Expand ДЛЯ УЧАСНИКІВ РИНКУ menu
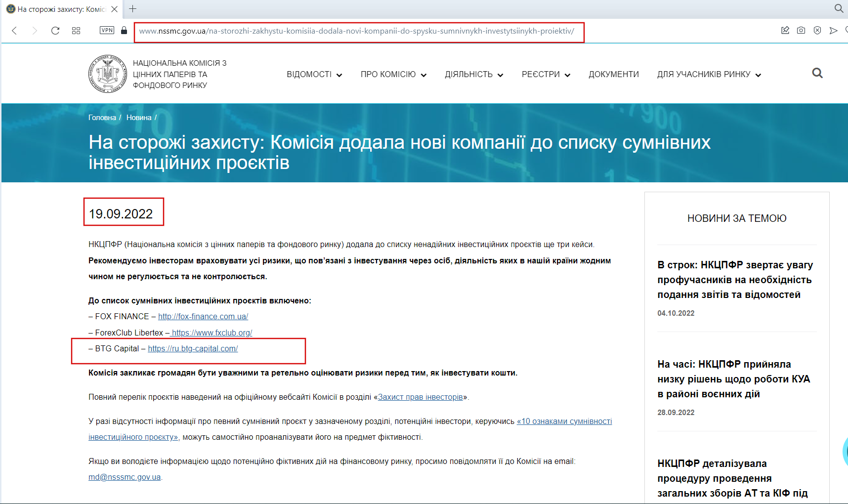Image resolution: width=848 pixels, height=504 pixels. tap(709, 75)
